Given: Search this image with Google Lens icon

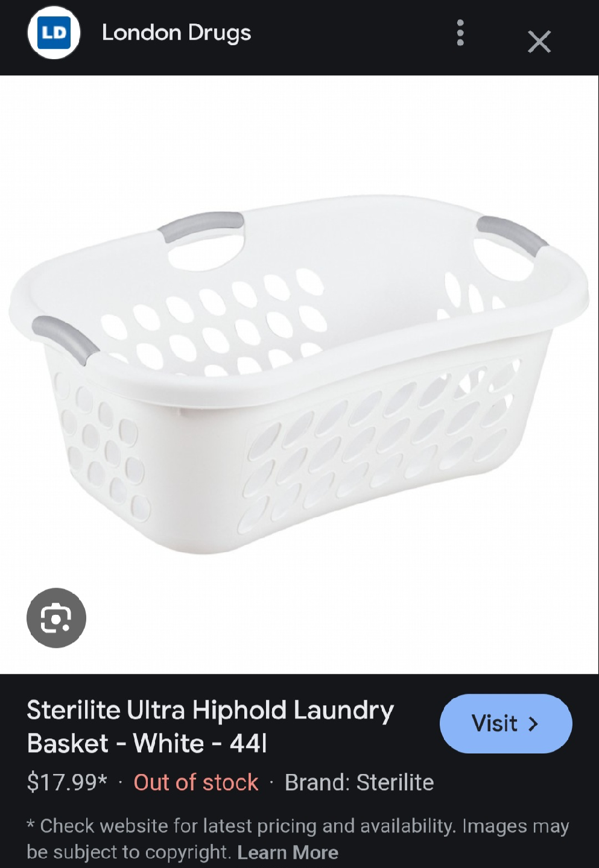Looking at the screenshot, I should (56, 618).
